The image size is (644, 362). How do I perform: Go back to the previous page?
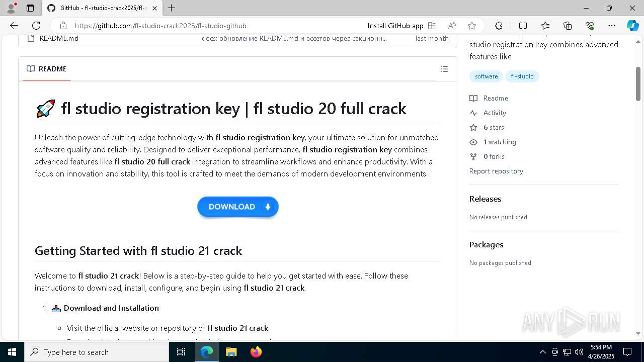[x=14, y=26]
